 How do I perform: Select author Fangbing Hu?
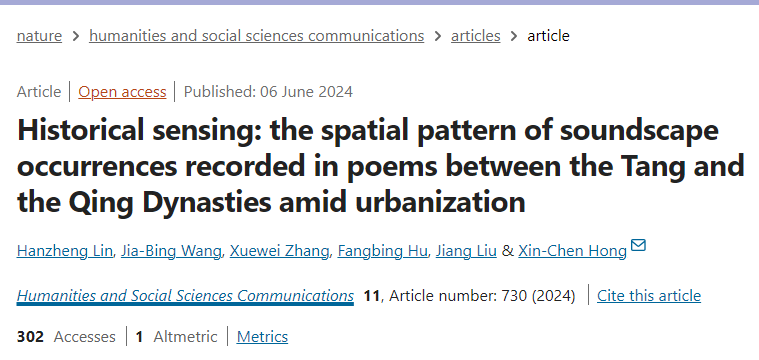382,251
